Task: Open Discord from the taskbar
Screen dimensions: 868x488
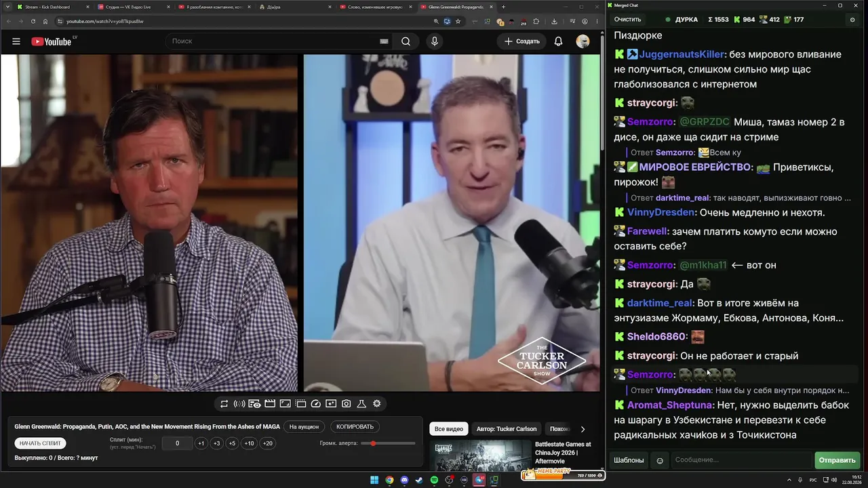Action: (404, 481)
